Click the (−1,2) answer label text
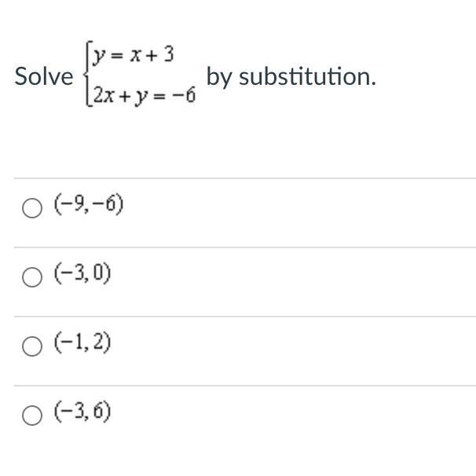This screenshot has height=476, width=476. (82, 343)
